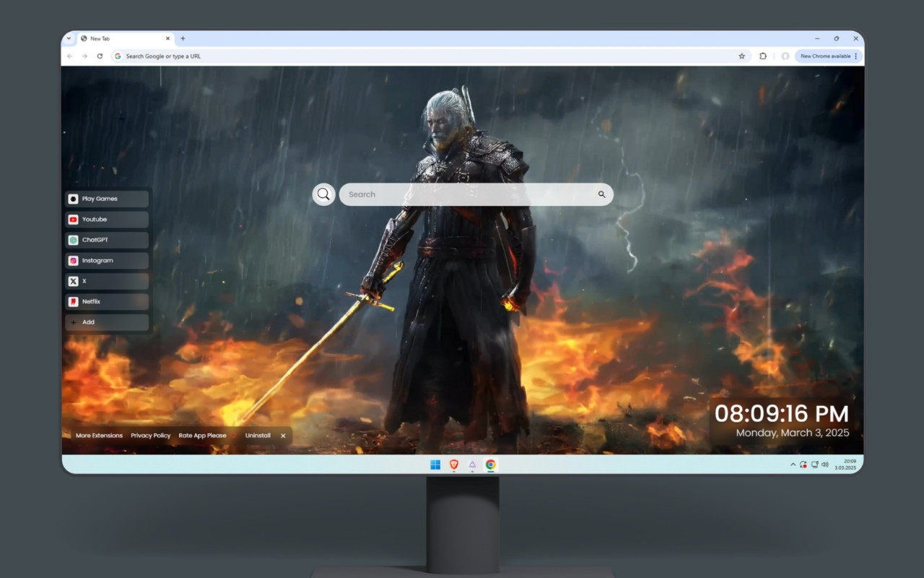The width and height of the screenshot is (924, 578).
Task: Open the Extensions puzzle icon
Action: click(763, 56)
